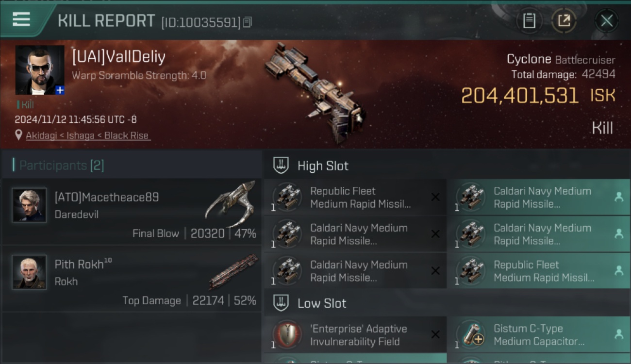Select the Pith Rokh participant row
This screenshot has height=364, width=631.
132,279
